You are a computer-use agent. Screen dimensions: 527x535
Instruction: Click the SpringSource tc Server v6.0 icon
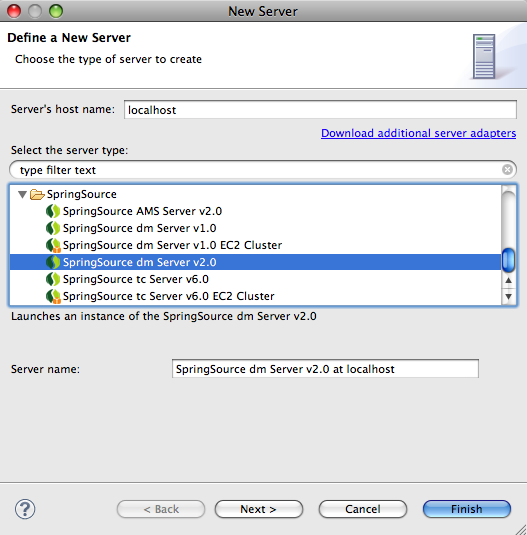[x=53, y=279]
